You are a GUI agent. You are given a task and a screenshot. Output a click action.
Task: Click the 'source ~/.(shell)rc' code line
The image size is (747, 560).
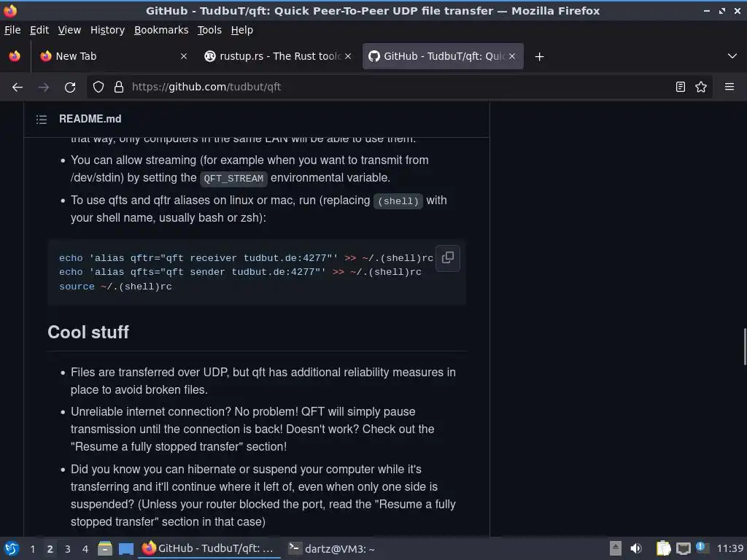tap(115, 287)
